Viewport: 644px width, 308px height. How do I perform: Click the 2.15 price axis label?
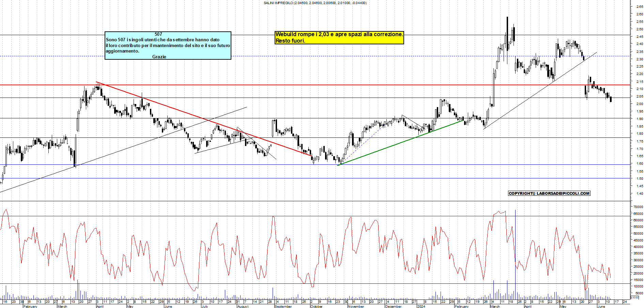point(639,82)
